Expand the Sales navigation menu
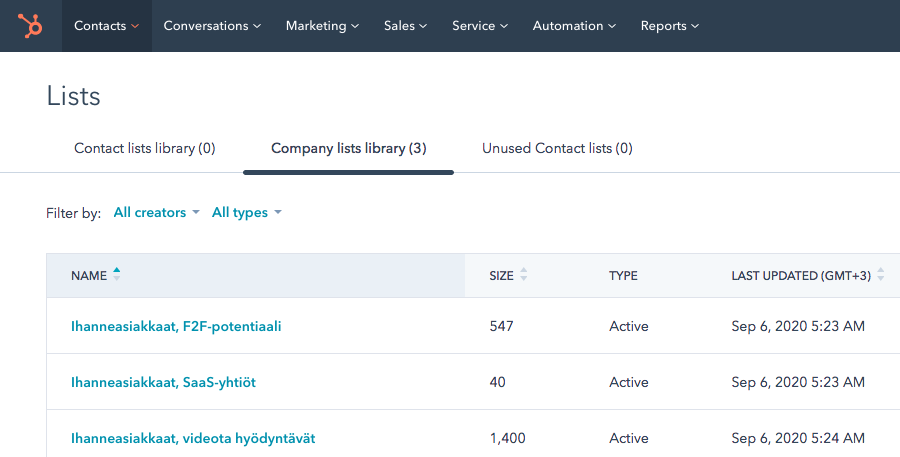 pos(405,26)
